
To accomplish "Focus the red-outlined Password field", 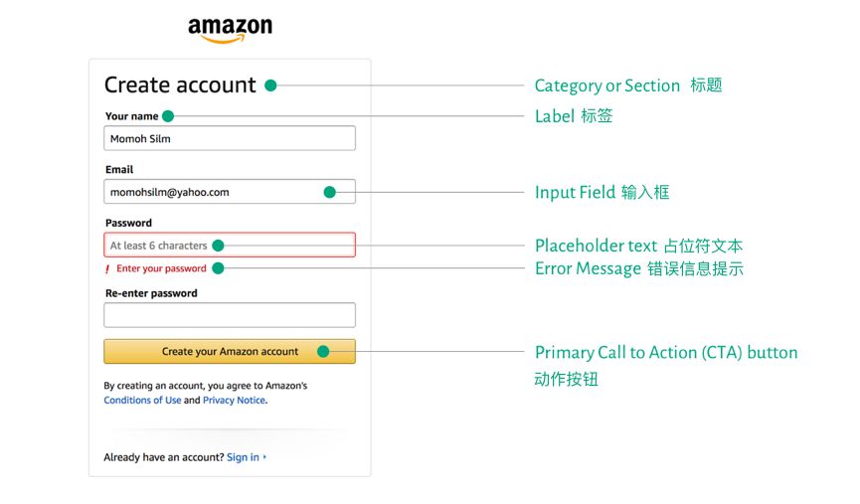I will pos(230,245).
